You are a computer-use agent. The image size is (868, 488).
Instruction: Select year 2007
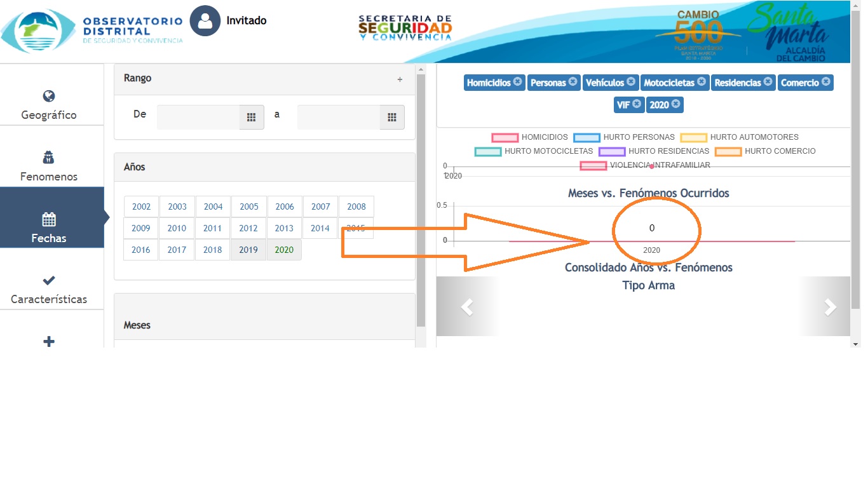tap(321, 207)
